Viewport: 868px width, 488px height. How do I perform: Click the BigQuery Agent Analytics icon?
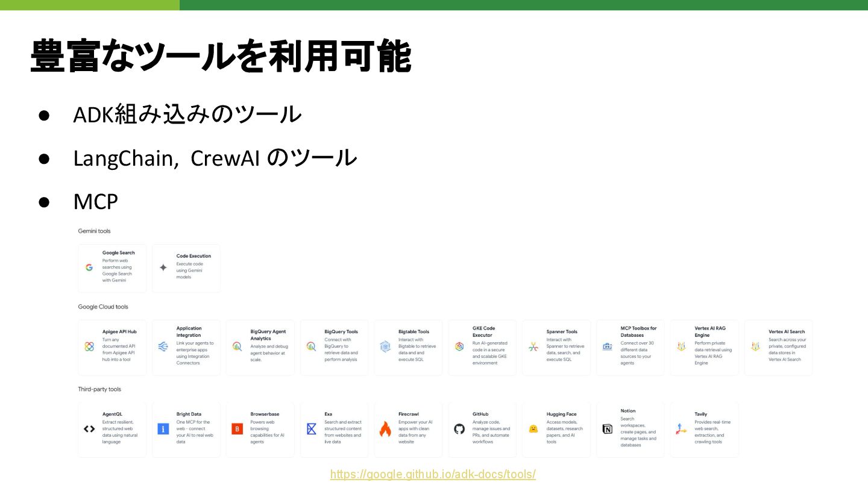tap(237, 346)
